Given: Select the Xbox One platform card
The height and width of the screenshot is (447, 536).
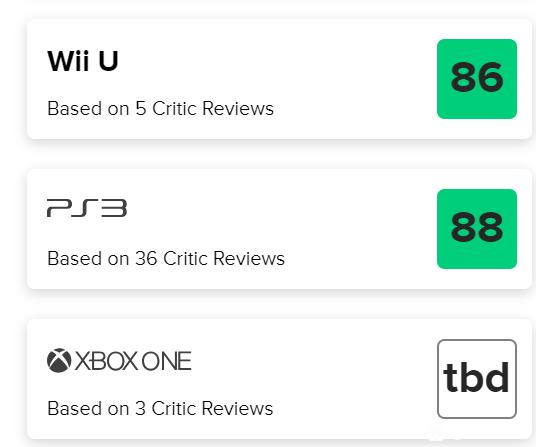Looking at the screenshot, I should click(279, 379).
